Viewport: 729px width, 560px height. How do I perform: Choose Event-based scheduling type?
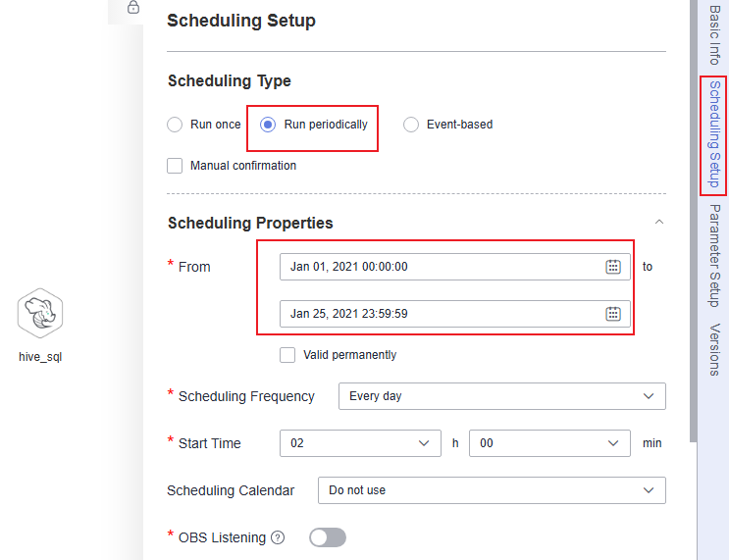click(411, 125)
